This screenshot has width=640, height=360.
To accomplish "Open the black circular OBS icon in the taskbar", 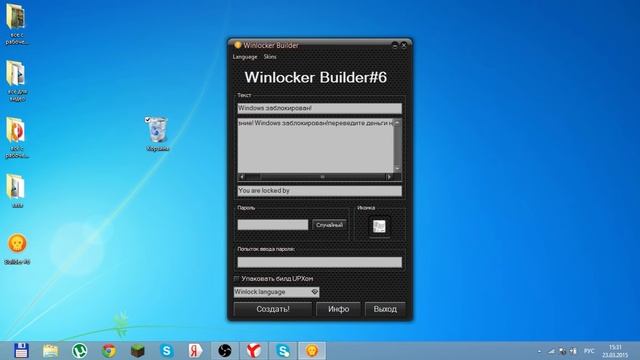I will click(224, 351).
